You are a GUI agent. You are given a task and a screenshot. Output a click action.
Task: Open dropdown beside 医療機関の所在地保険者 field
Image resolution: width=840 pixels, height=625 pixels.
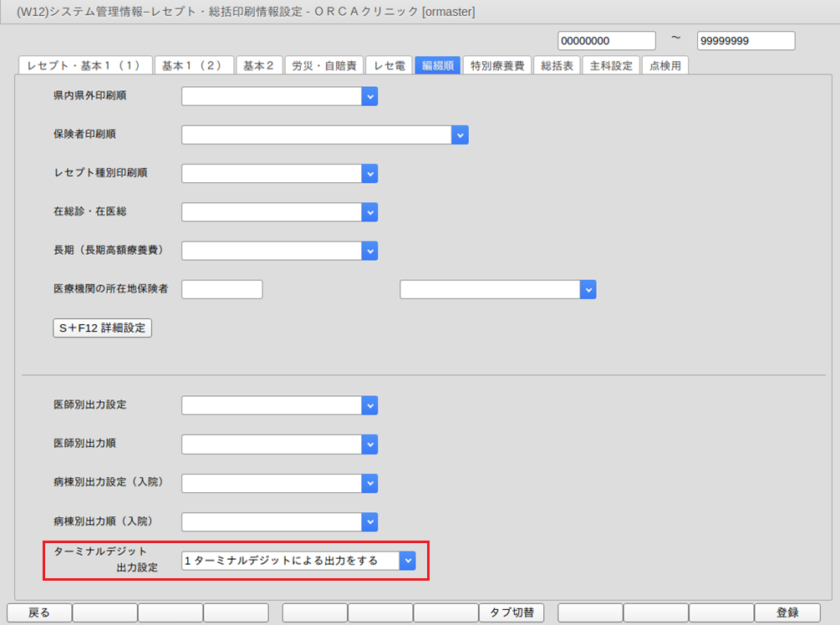pyautogui.click(x=588, y=289)
